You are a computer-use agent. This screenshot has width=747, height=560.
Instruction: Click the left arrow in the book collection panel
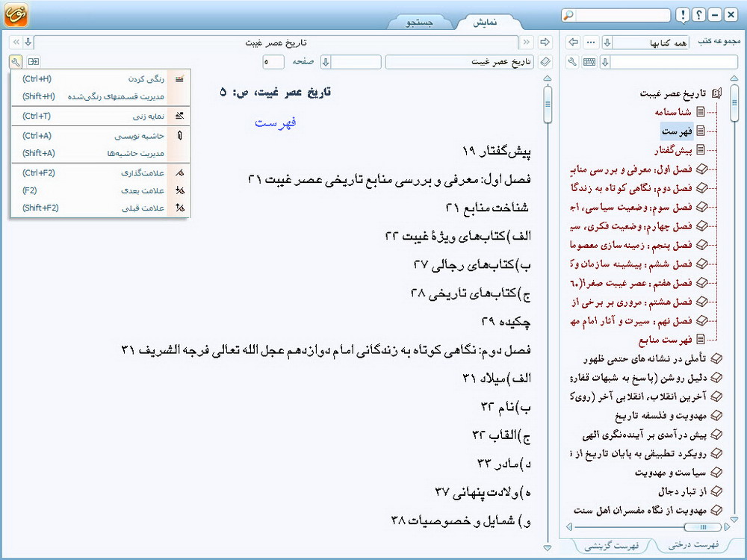pos(574,43)
